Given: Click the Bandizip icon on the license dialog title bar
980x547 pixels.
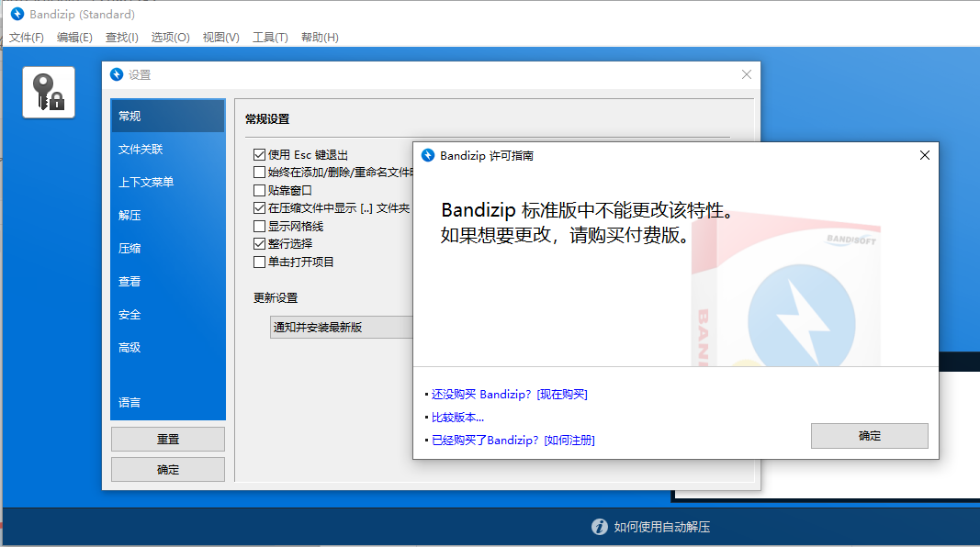Looking at the screenshot, I should coord(426,155).
